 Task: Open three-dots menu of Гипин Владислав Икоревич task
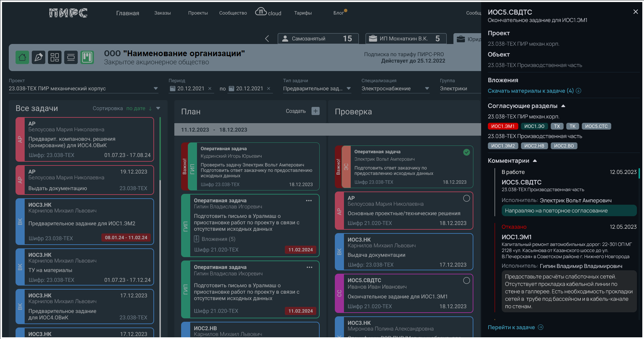click(x=309, y=267)
